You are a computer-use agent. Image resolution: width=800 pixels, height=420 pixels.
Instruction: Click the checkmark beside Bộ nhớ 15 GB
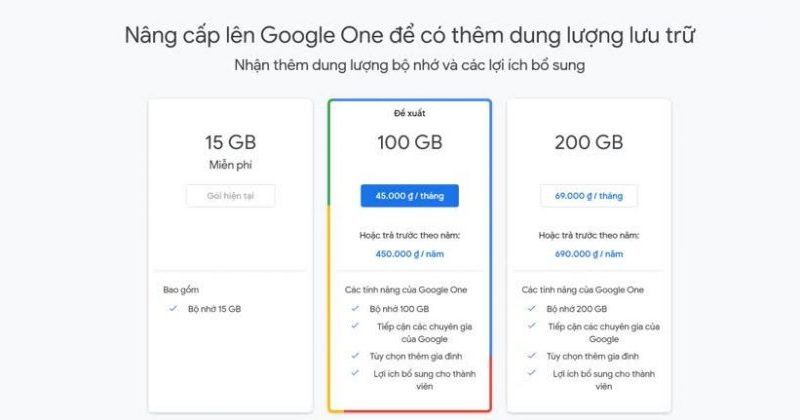coord(172,308)
